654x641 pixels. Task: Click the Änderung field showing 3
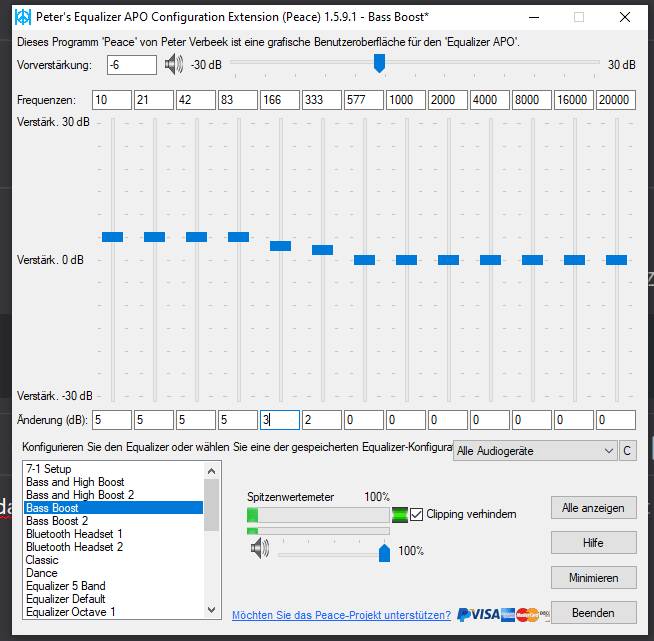point(280,420)
